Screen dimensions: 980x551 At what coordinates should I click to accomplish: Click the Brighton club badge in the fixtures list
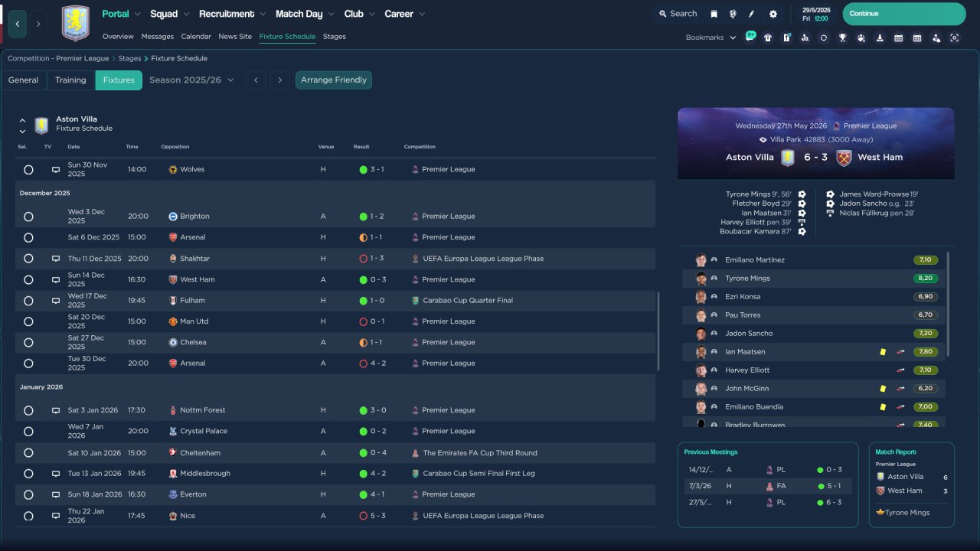click(173, 217)
